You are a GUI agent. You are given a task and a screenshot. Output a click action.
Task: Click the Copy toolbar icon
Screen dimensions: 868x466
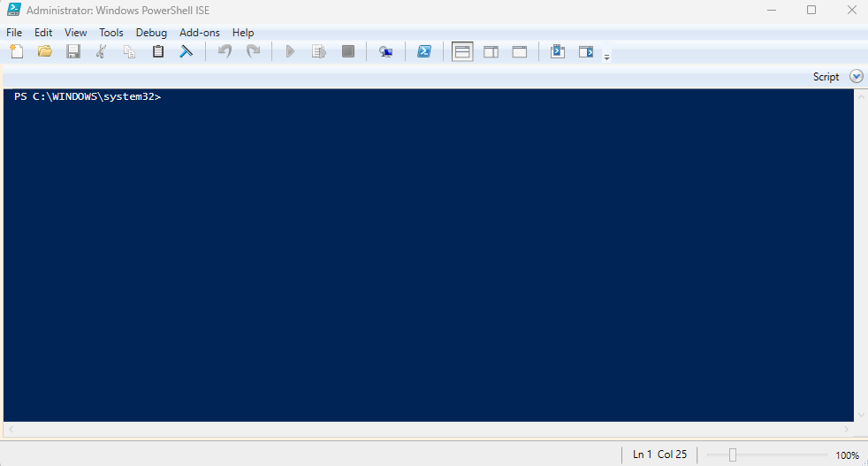(x=130, y=51)
